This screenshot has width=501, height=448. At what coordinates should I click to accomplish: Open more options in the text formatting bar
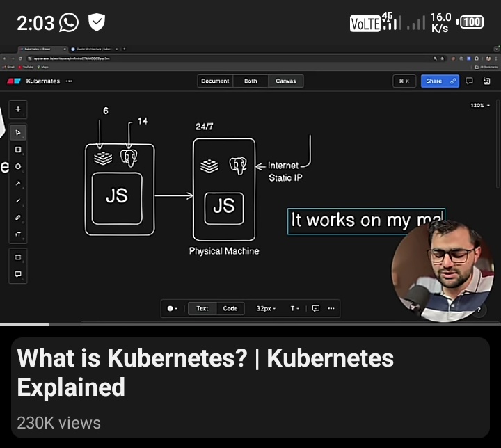click(x=331, y=308)
